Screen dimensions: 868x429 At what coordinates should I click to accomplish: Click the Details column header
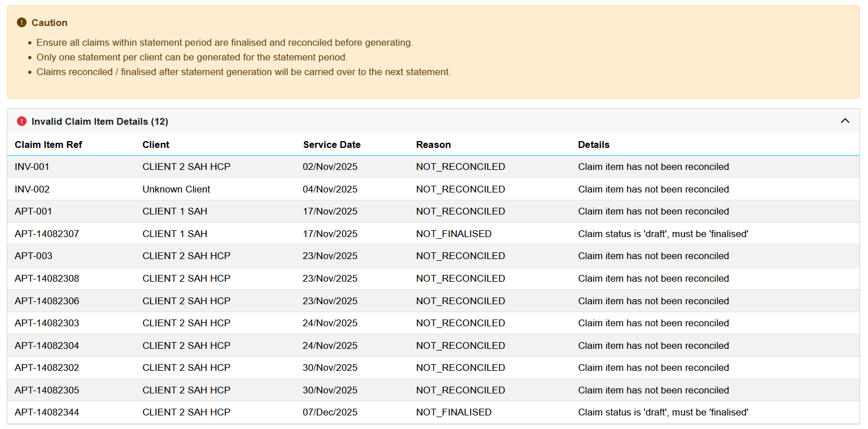click(593, 145)
